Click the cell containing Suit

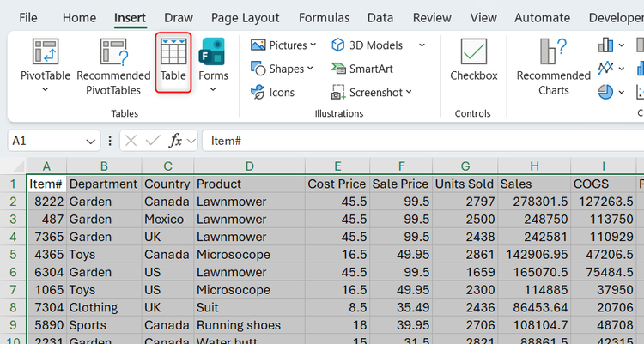(x=249, y=307)
